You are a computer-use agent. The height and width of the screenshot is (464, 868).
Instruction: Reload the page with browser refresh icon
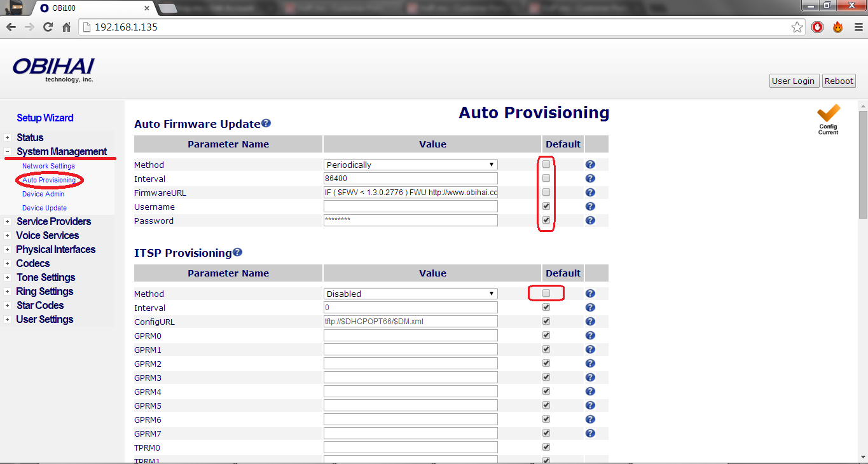48,27
